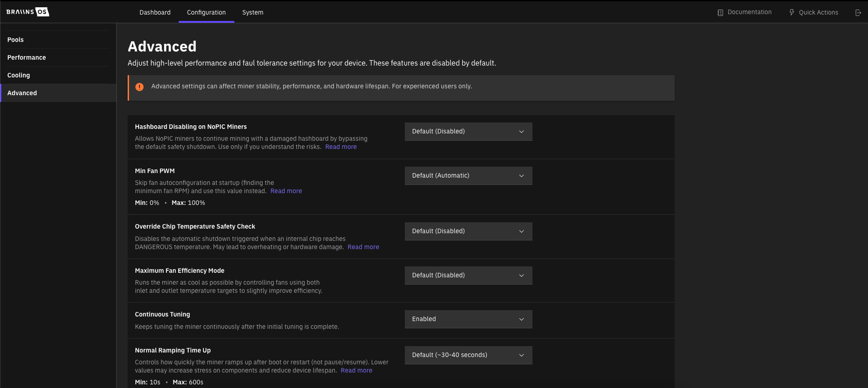Open the Min Fan PWM dropdown

pyautogui.click(x=468, y=176)
